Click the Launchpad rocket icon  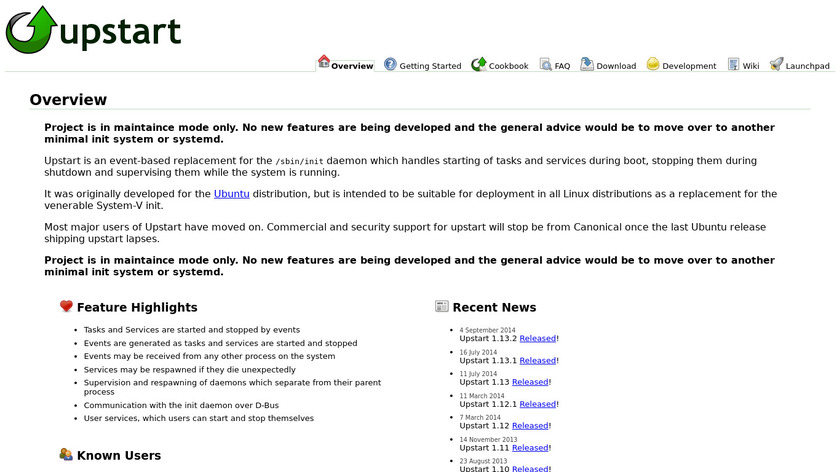pos(776,64)
